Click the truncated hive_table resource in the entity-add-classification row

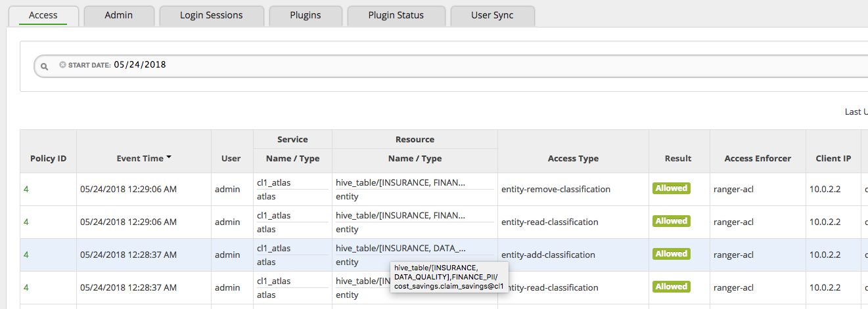click(x=400, y=248)
